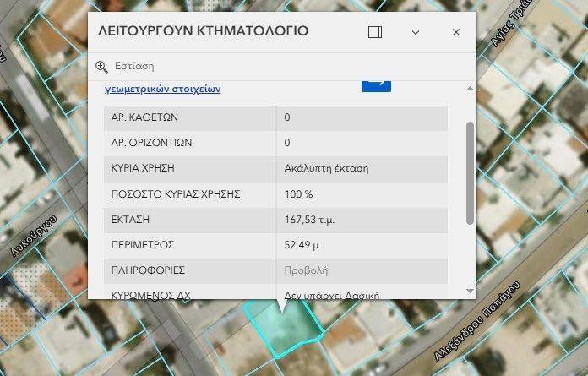Dock the ΛΕΙΤΟΥΡΓΟΥΝ ΚΤΗΜΑΤΟΛΟΓΙΟ popup panel

pyautogui.click(x=375, y=32)
